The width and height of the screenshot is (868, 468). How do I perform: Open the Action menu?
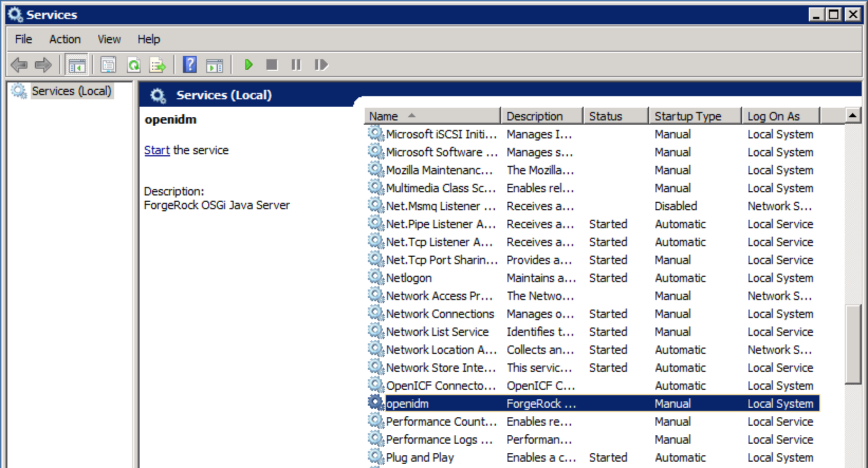pyautogui.click(x=65, y=39)
